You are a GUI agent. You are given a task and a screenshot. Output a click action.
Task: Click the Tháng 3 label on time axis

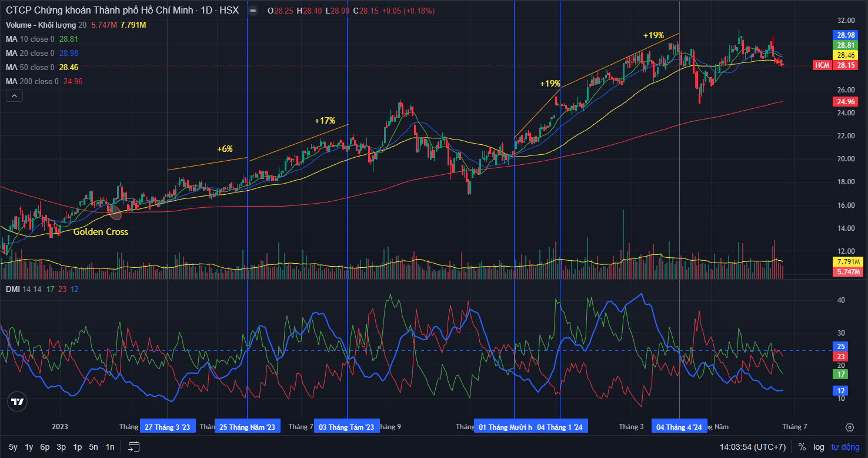(x=631, y=427)
